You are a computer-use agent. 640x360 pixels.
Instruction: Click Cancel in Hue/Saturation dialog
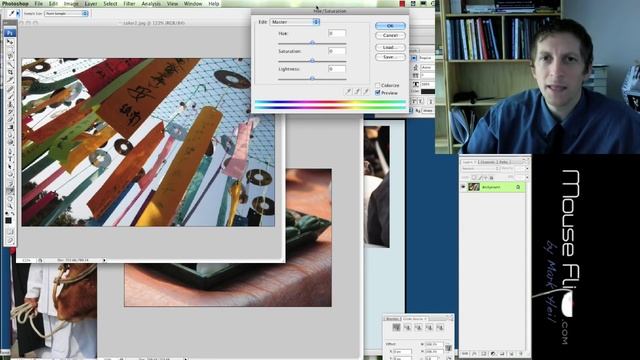(390, 36)
